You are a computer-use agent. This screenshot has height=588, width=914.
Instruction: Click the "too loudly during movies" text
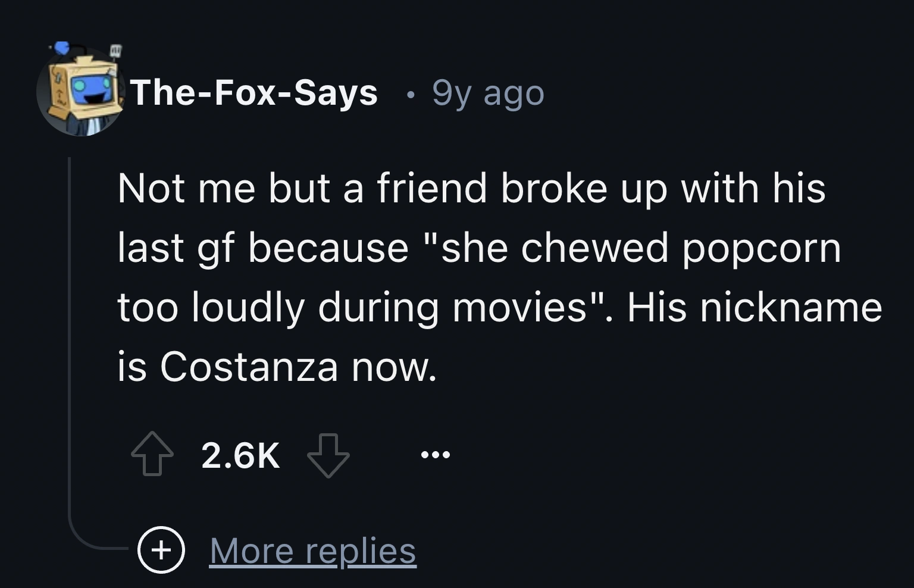pos(352,308)
